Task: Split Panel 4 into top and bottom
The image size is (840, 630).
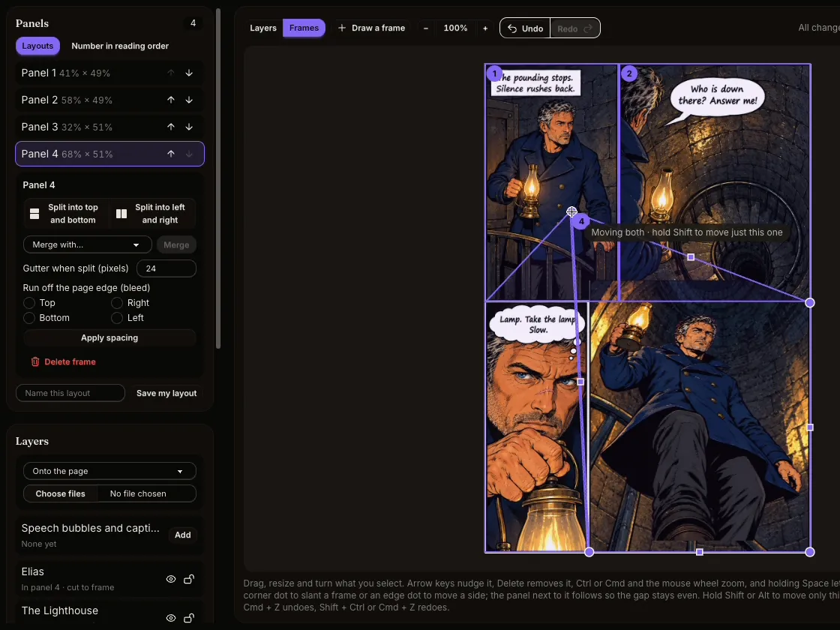Action: [66, 214]
